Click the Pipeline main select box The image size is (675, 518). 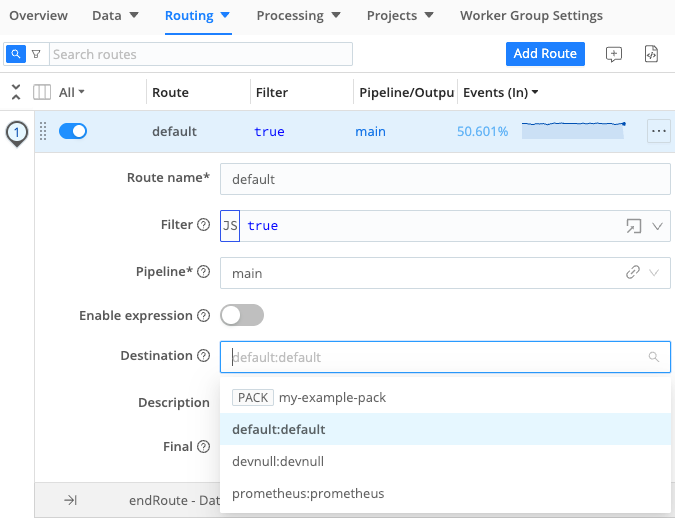[x=445, y=273]
